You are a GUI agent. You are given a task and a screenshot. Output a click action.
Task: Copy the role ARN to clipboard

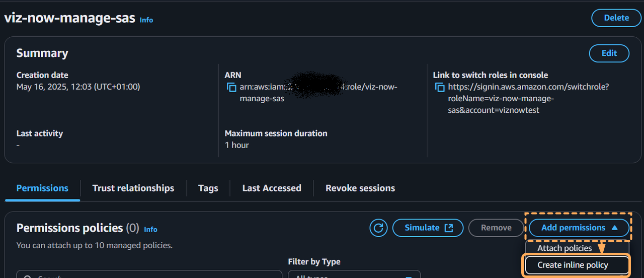(231, 88)
